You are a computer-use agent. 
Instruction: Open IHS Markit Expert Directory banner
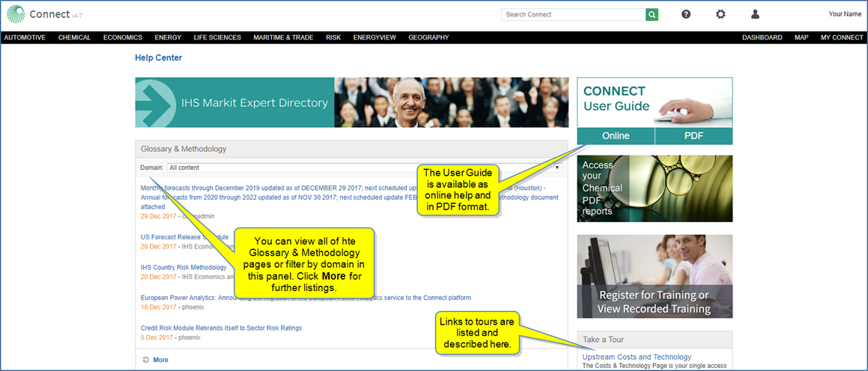coord(351,102)
